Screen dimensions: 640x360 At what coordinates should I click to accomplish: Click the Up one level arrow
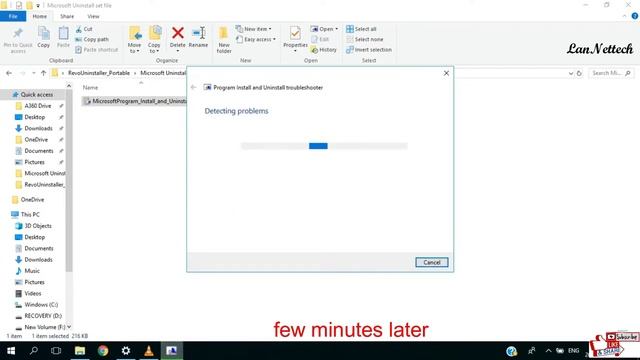tap(43, 73)
